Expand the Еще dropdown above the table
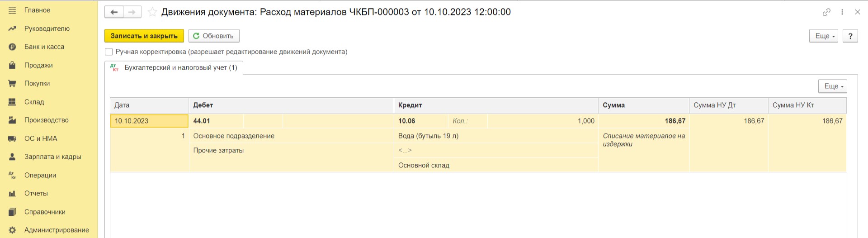 833,86
